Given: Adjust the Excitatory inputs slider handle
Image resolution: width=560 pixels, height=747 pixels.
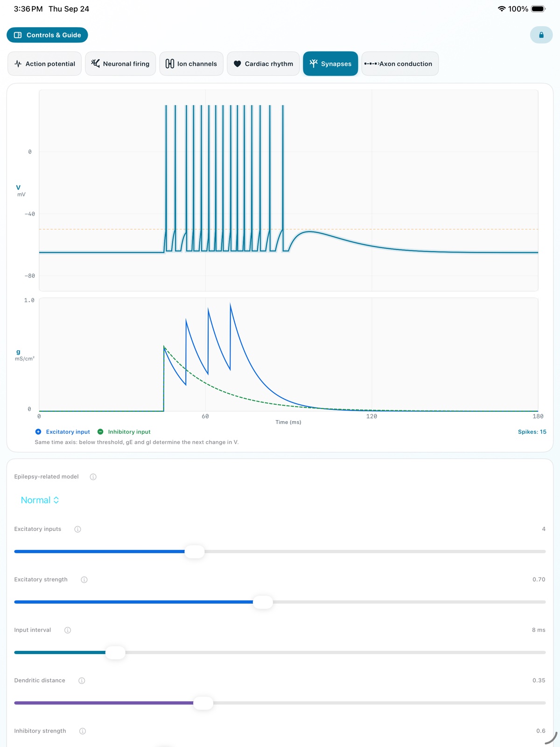Looking at the screenshot, I should click(x=195, y=551).
